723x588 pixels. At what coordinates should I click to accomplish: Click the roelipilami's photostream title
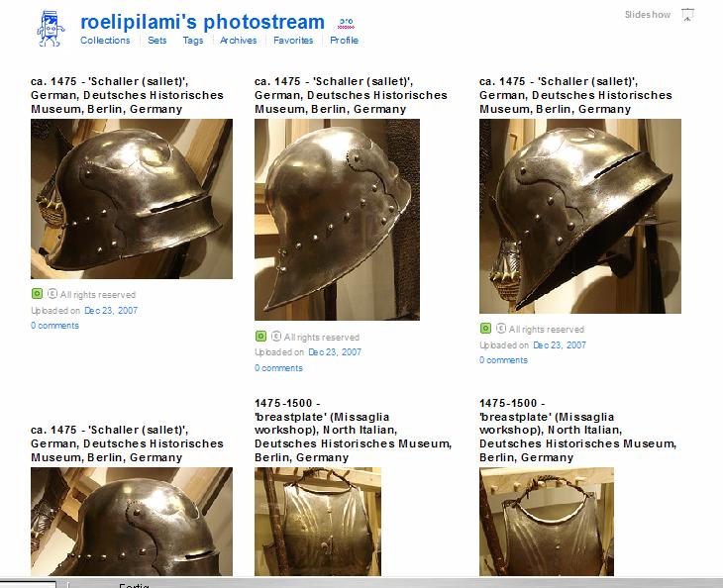(x=202, y=22)
